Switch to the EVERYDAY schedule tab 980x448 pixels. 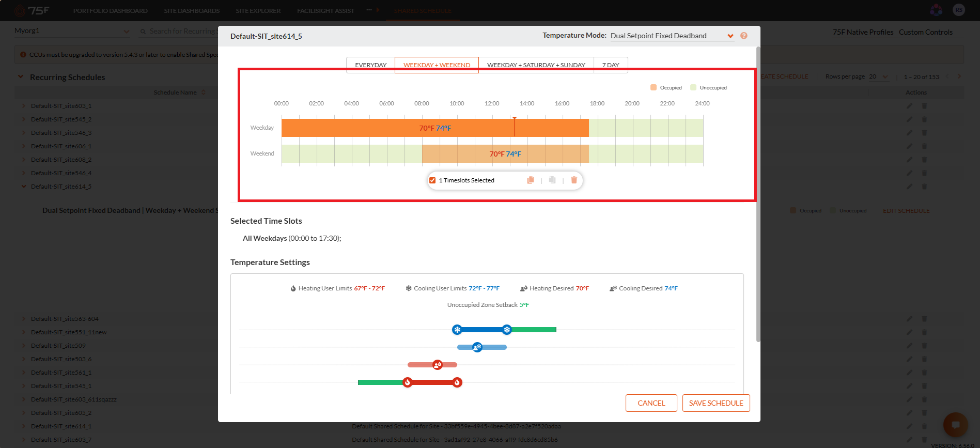pyautogui.click(x=370, y=65)
